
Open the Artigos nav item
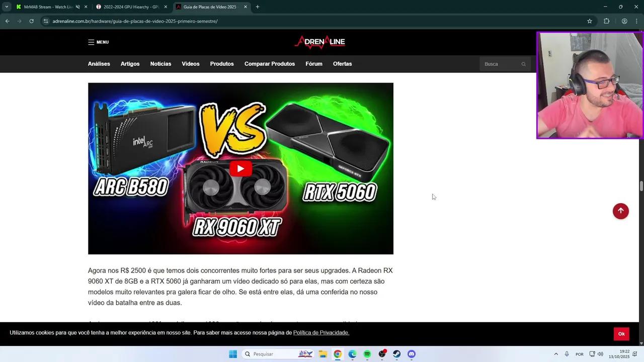point(130,64)
